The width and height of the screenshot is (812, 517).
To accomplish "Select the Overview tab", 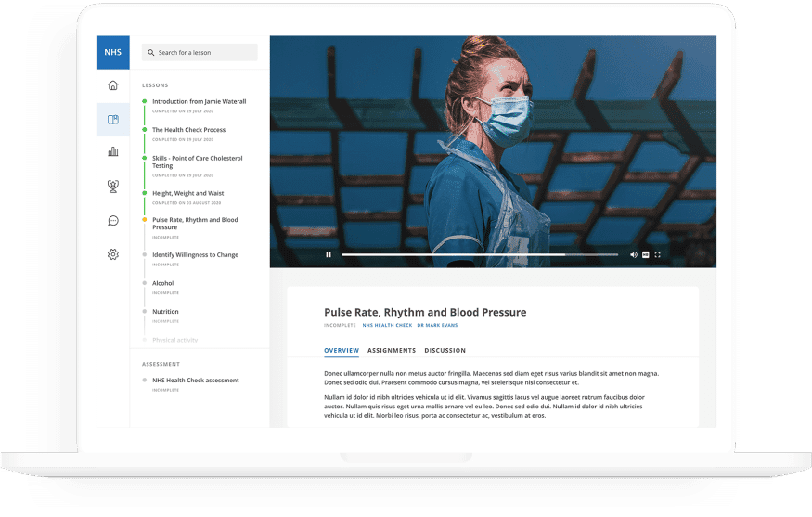I will (342, 351).
